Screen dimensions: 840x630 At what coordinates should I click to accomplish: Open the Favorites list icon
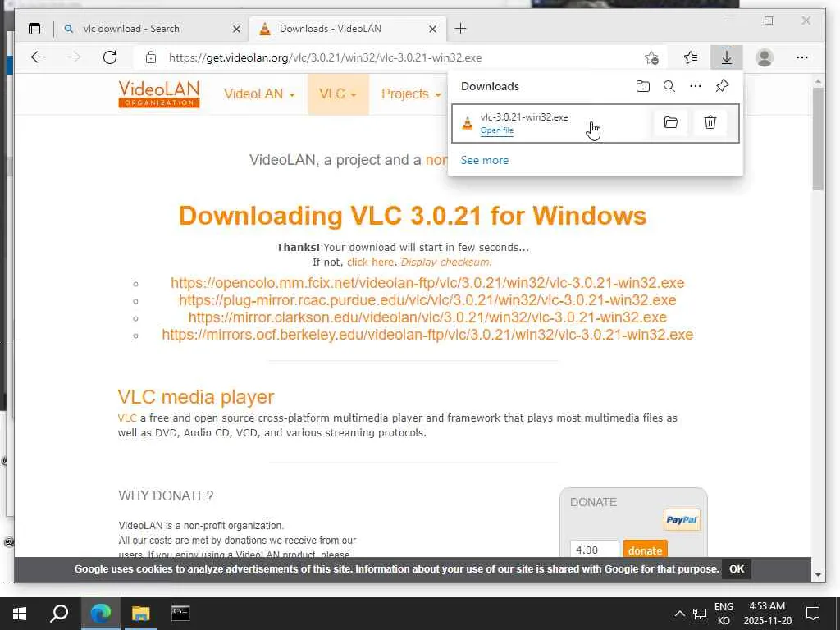[x=691, y=57]
